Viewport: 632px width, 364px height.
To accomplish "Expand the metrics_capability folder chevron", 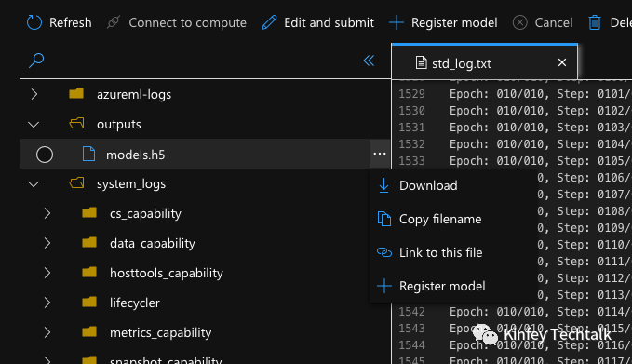I will pos(47,332).
